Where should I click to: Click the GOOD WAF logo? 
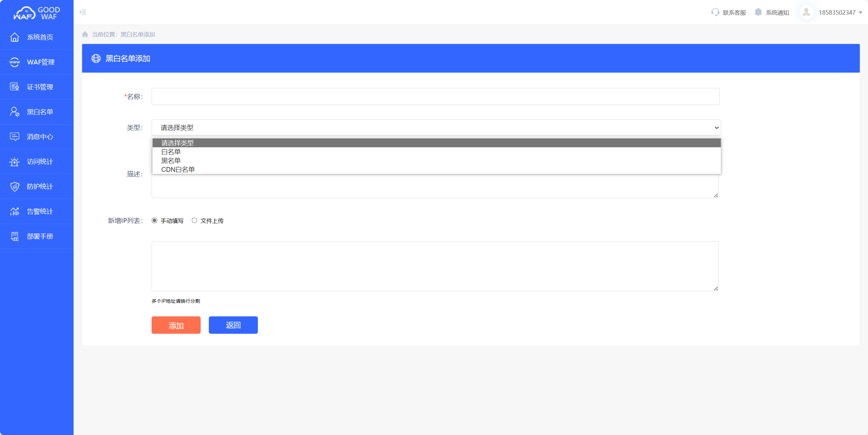[x=37, y=13]
